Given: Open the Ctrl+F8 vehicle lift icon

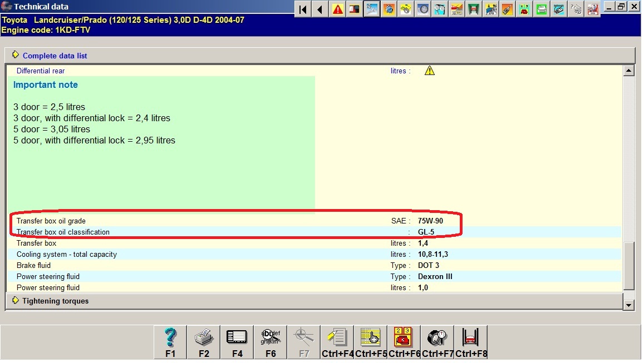Looking at the screenshot, I should tap(471, 341).
